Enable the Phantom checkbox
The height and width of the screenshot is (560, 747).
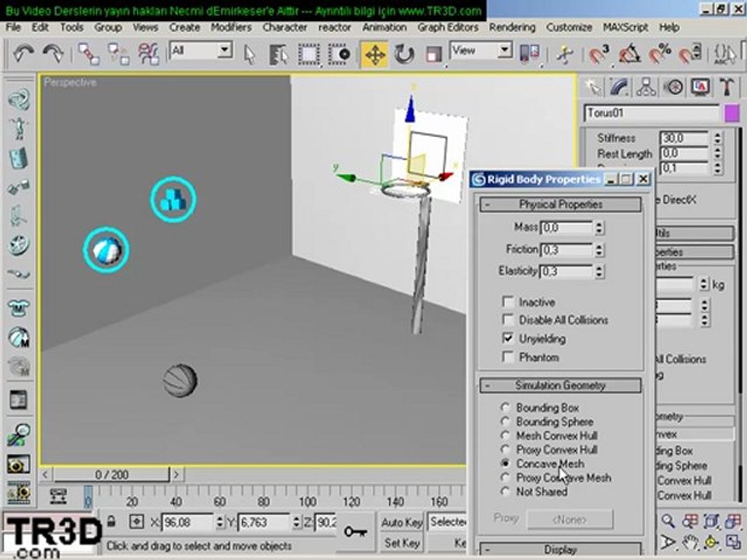[508, 357]
